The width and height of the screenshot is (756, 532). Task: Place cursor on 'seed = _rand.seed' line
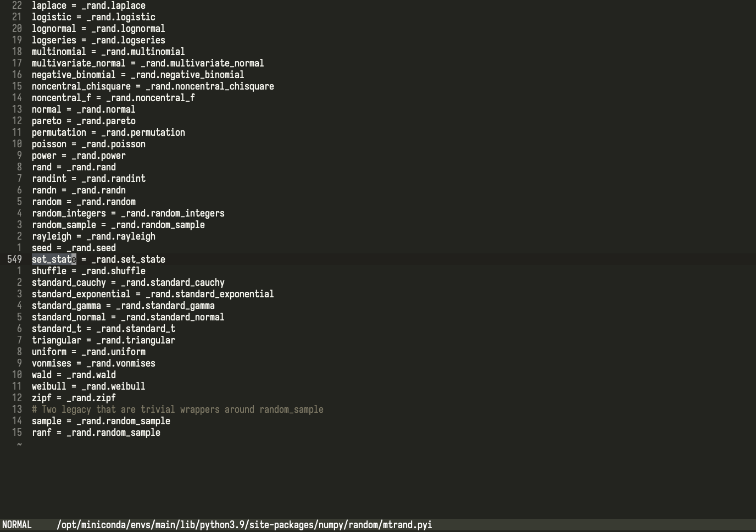[74, 248]
